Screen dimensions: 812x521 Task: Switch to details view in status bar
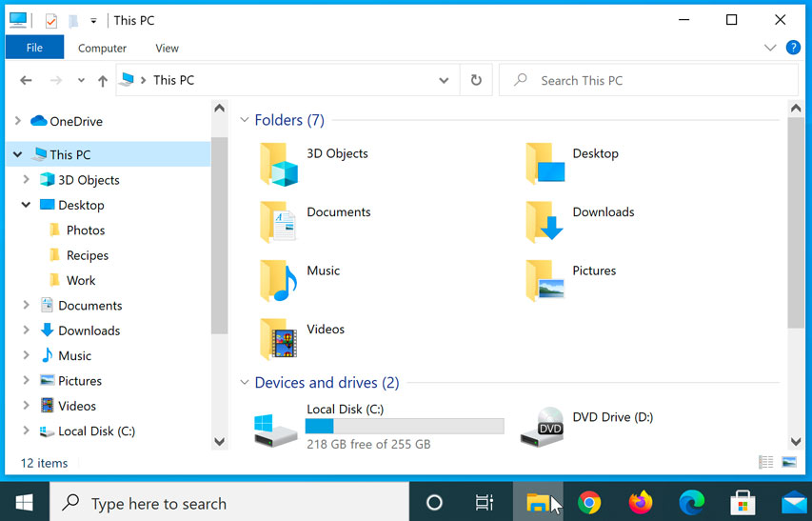(766, 463)
